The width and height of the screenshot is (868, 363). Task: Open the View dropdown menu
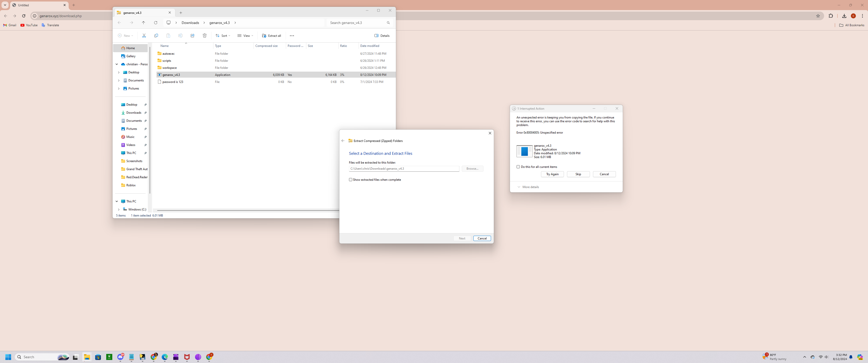point(245,36)
